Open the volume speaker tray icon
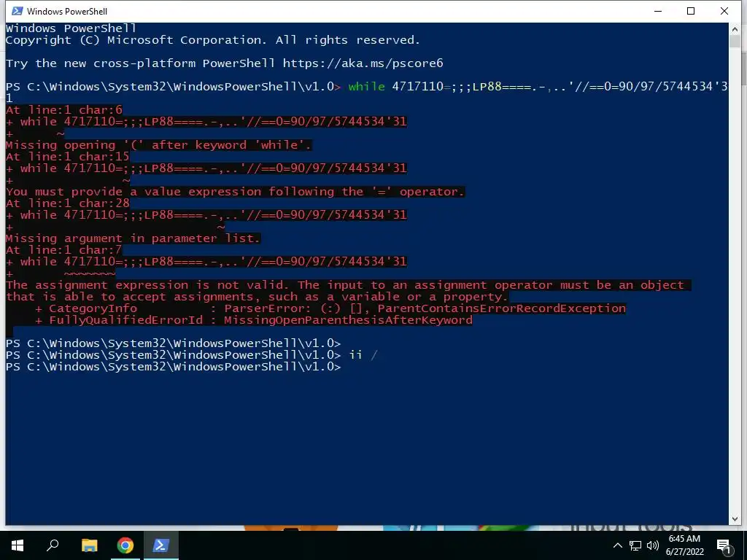This screenshot has height=560, width=747. [653, 545]
